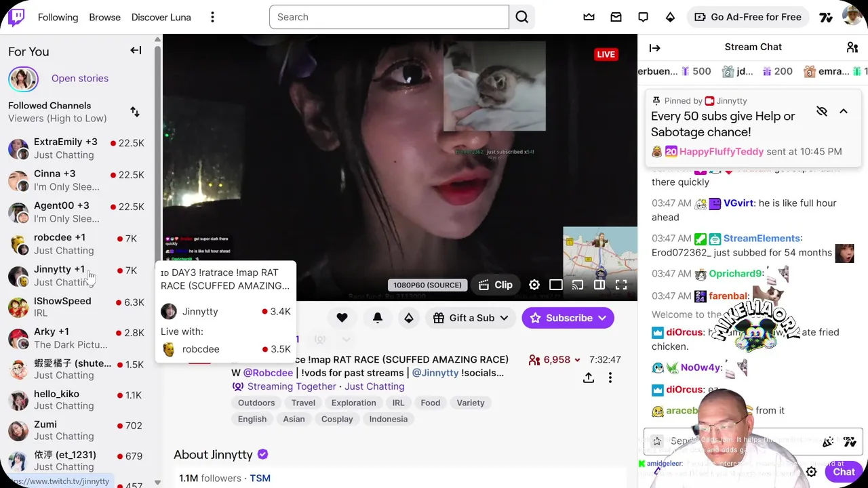
Task: Cast stream to another device
Action: [578, 285]
